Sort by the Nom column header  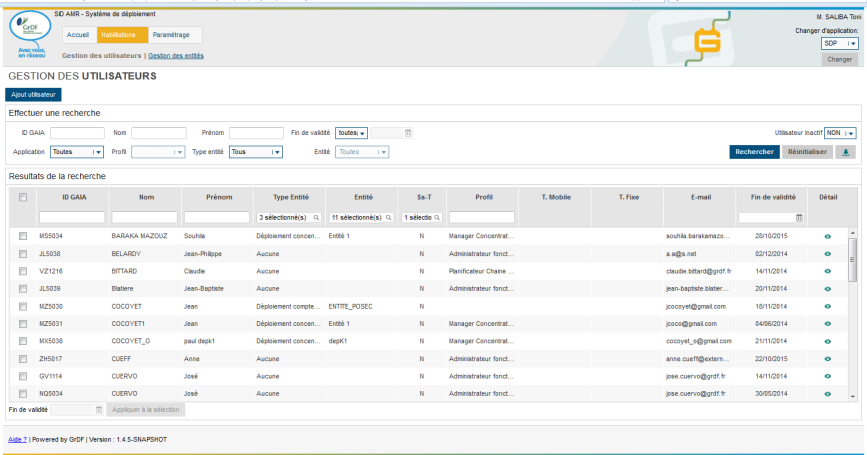pos(147,197)
